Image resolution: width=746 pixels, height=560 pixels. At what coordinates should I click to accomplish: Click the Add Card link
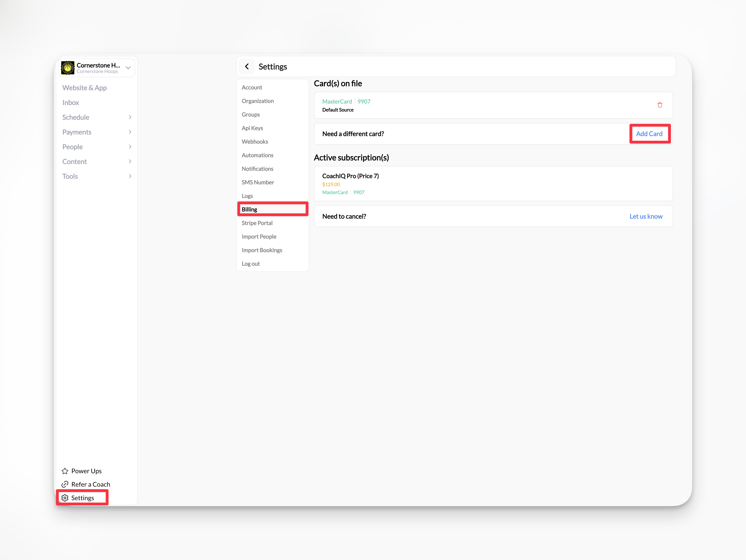(649, 134)
